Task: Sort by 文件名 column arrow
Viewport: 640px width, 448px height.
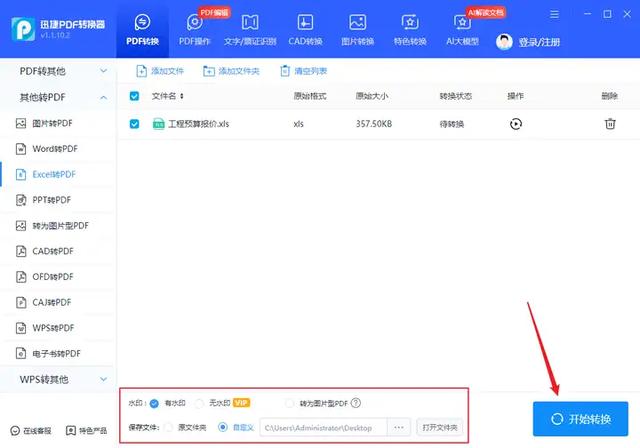Action: pyautogui.click(x=182, y=96)
